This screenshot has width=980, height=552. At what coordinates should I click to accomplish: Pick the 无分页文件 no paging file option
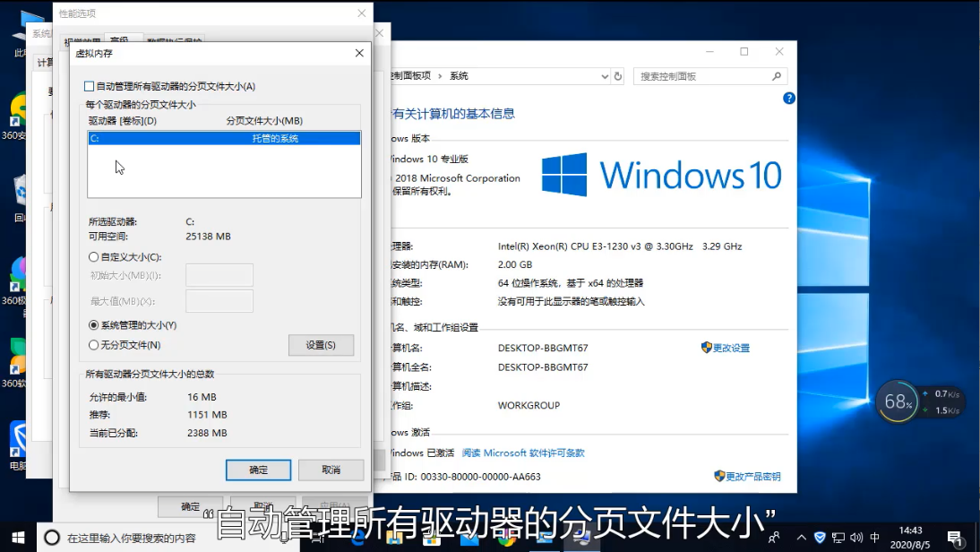tap(94, 345)
